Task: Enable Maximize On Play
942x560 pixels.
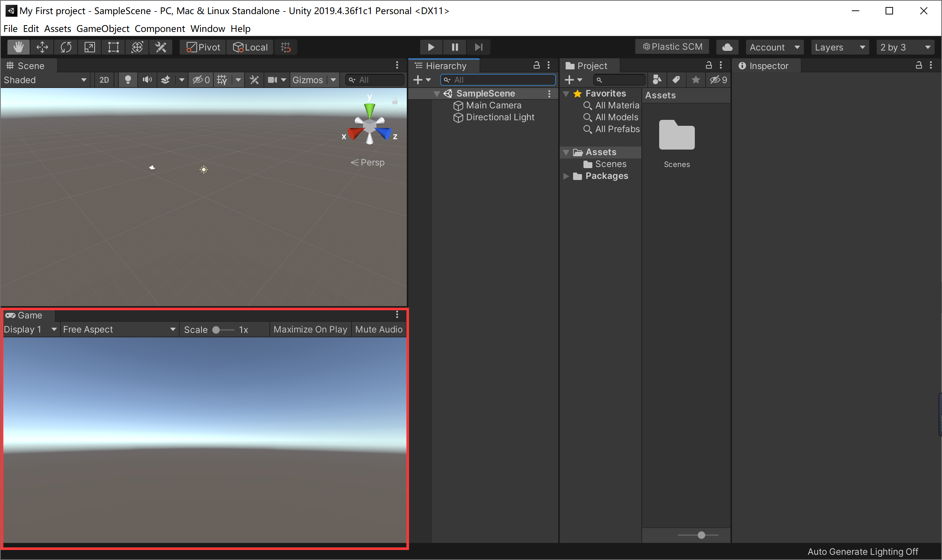Action: [x=310, y=330]
